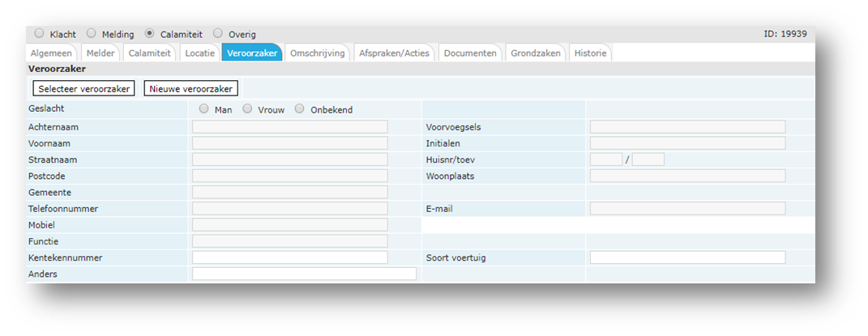Open the Melder tab

100,53
